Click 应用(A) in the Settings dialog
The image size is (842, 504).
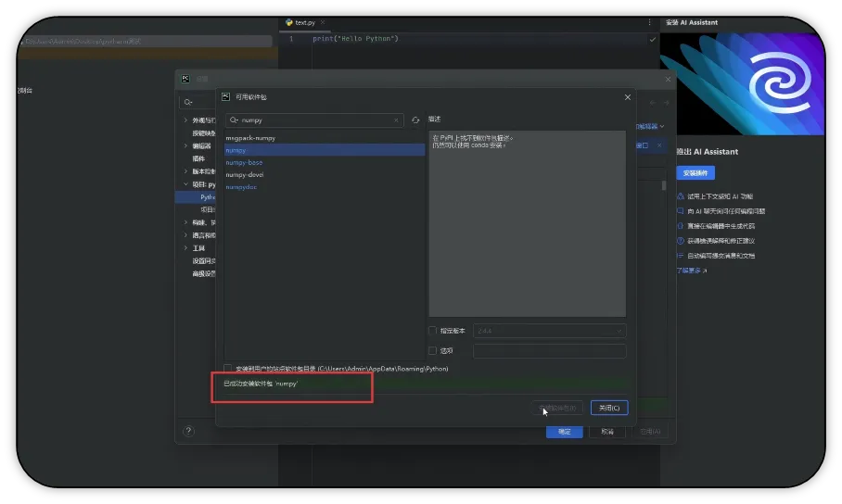click(x=650, y=432)
